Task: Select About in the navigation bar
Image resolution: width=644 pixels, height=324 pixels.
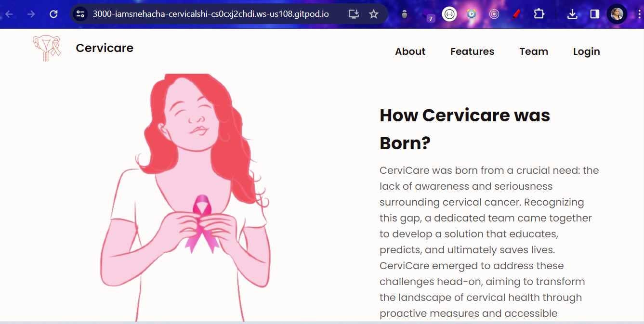Action: pyautogui.click(x=410, y=52)
